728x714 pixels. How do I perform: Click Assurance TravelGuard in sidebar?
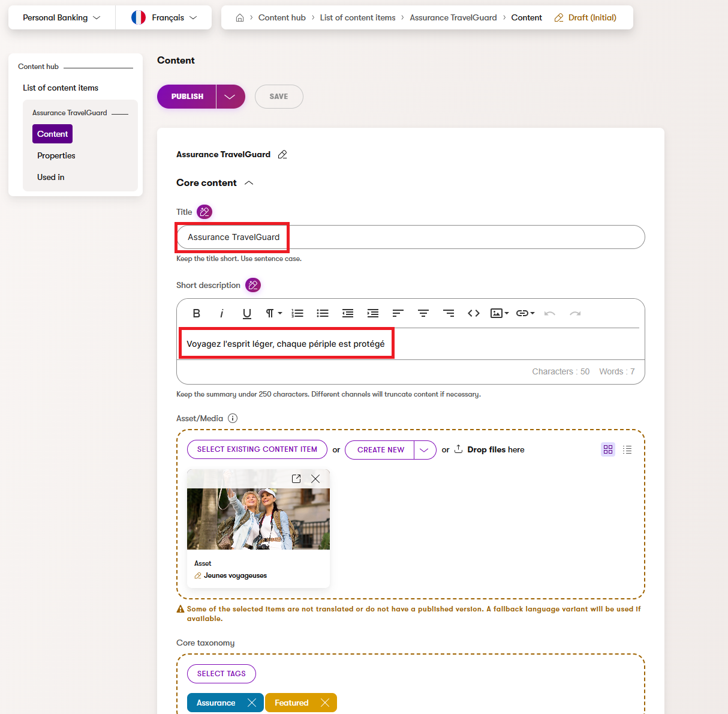point(70,113)
